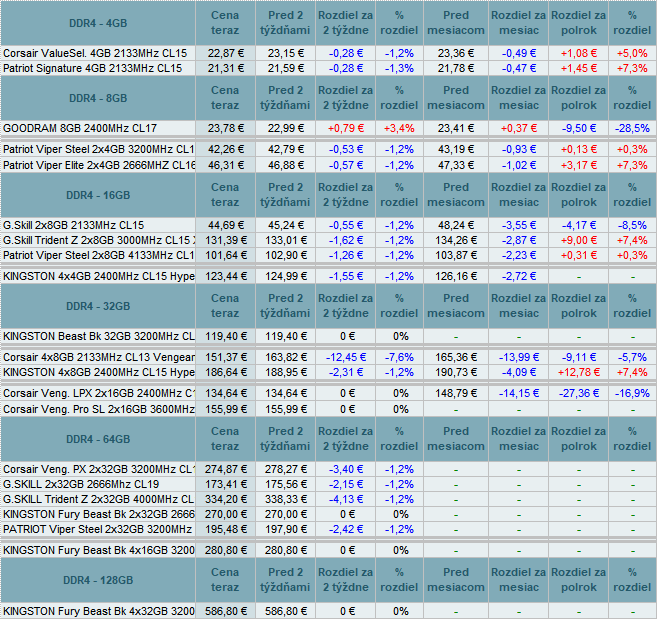Select the -12,45 € two-week difference

[x=346, y=357]
